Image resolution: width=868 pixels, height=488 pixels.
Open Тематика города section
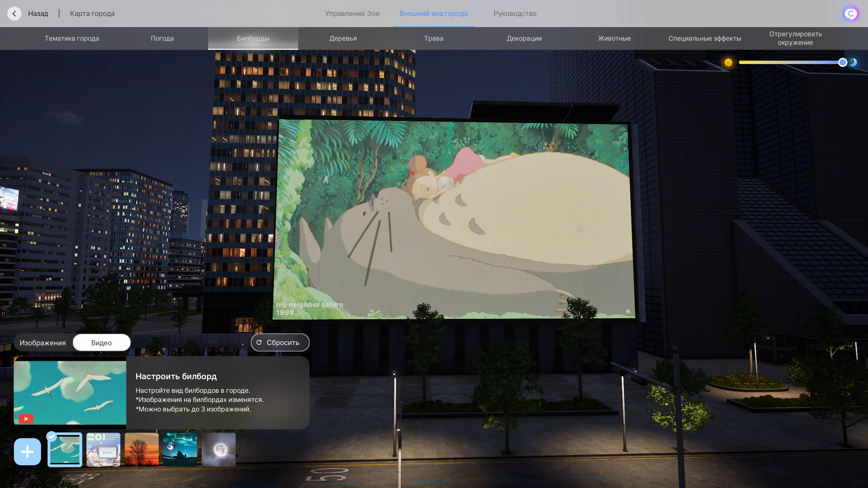tap(72, 38)
